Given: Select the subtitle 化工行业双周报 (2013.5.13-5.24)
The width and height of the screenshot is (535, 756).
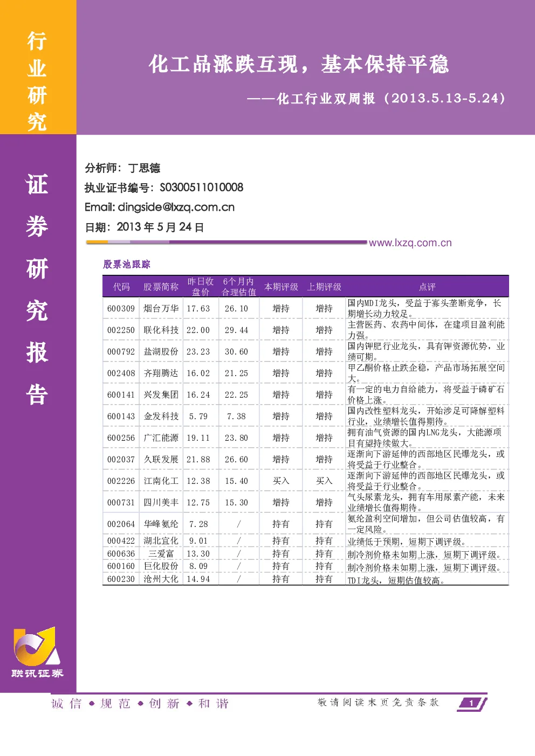Looking at the screenshot, I should [x=391, y=98].
